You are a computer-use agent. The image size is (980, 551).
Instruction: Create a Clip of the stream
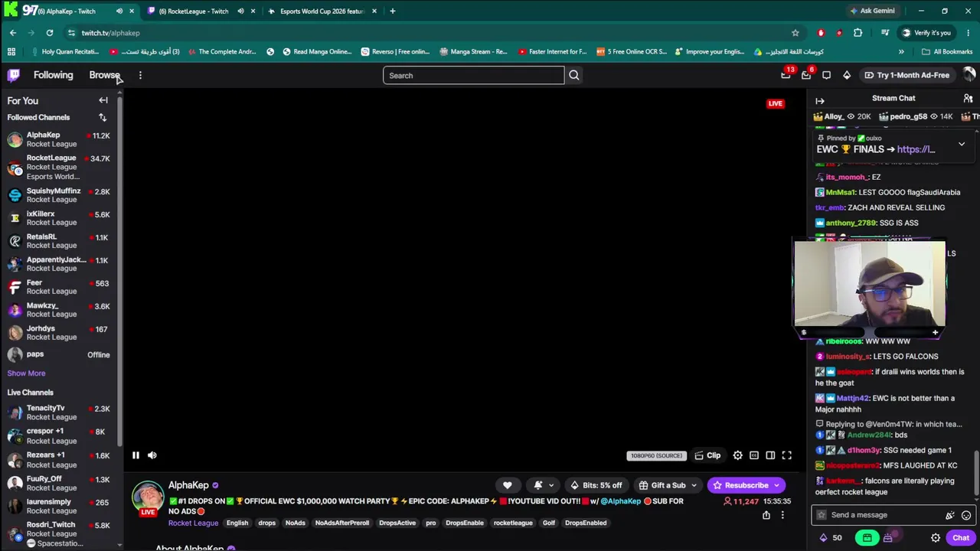click(707, 455)
